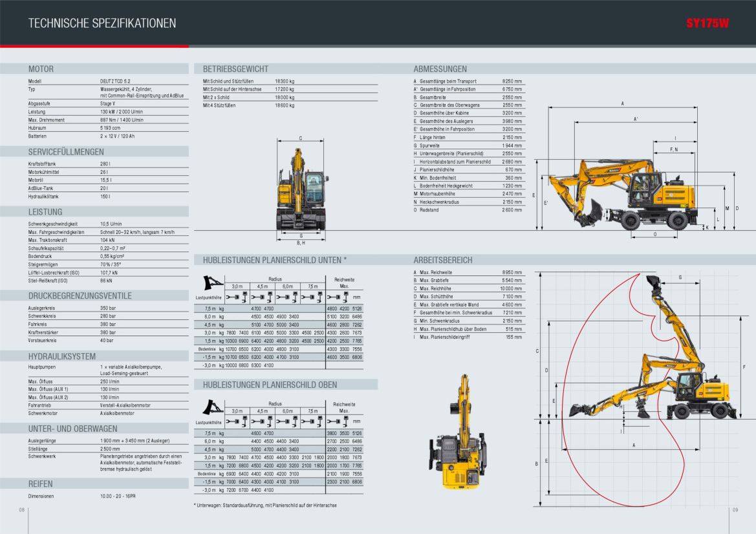The width and height of the screenshot is (756, 534).
Task: Select the Max. Grabtiefe value 5540 mm
Action: pyautogui.click(x=512, y=281)
